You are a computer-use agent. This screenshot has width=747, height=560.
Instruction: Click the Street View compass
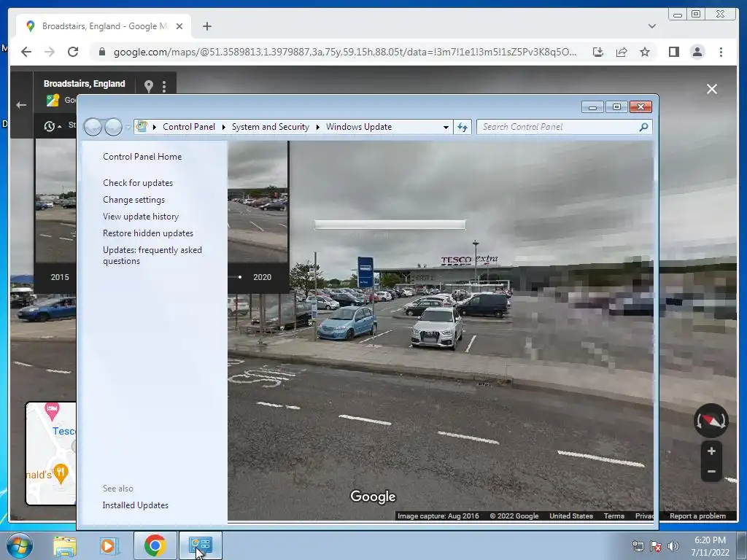tap(711, 421)
